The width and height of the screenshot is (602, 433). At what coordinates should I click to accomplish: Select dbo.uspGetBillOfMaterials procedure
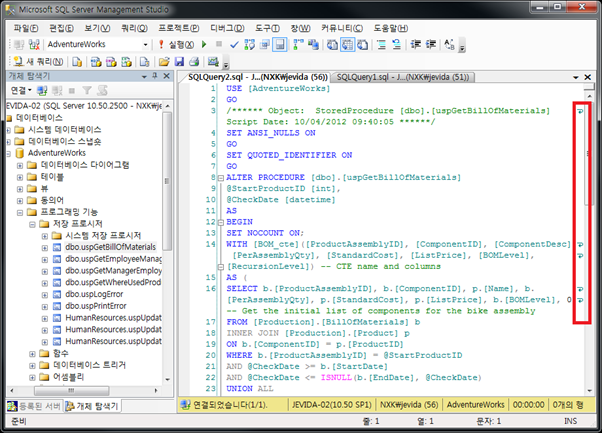(110, 247)
